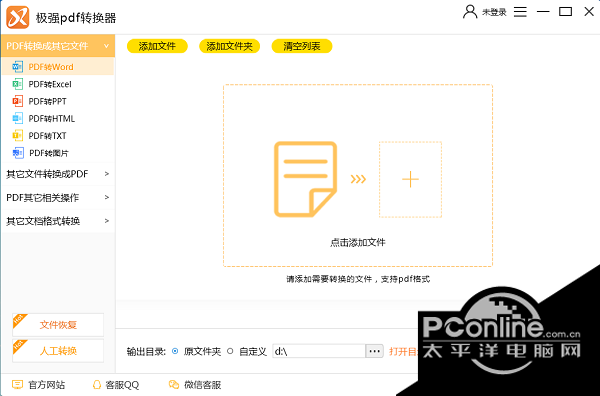This screenshot has width=600, height=396.
Task: Expand the 其它文档格式转换 section
Action: tap(58, 221)
